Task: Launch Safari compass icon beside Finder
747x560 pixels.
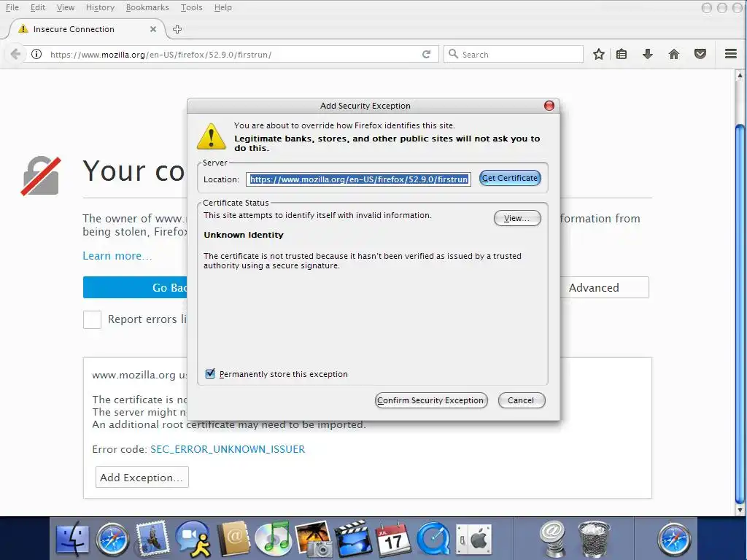Action: pos(112,540)
